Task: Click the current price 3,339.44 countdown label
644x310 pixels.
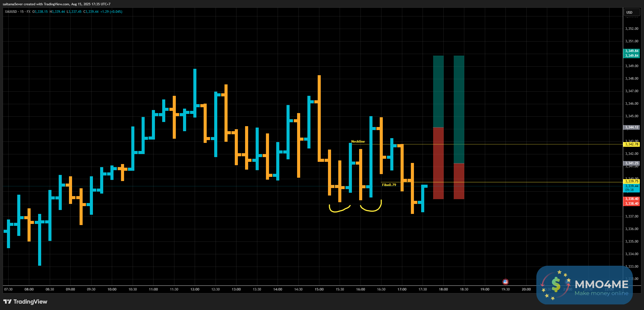Action: (631, 188)
